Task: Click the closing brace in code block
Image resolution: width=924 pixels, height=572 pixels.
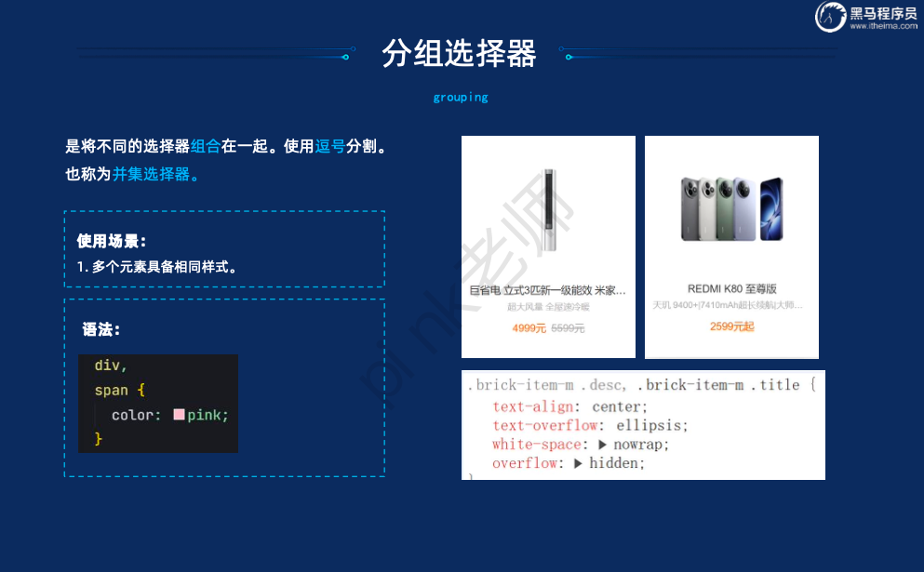Action: pyautogui.click(x=99, y=439)
